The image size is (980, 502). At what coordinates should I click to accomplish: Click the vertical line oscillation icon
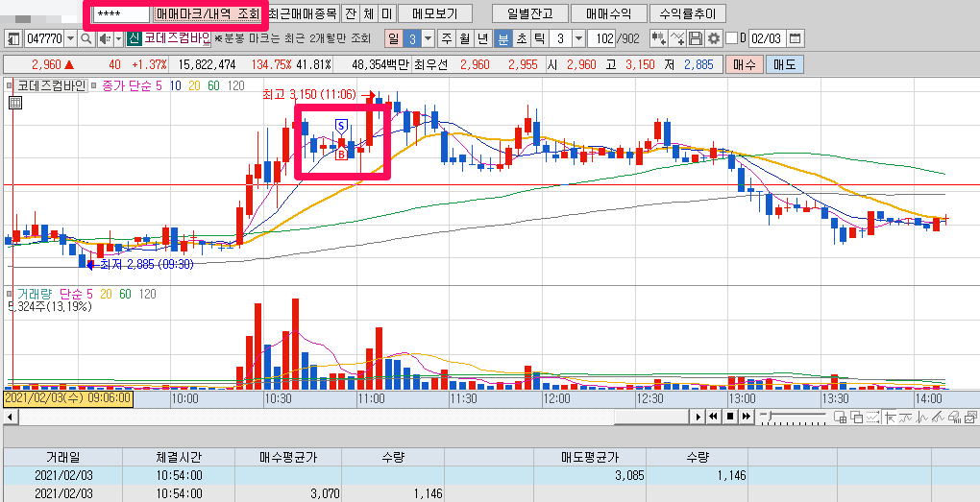922,418
